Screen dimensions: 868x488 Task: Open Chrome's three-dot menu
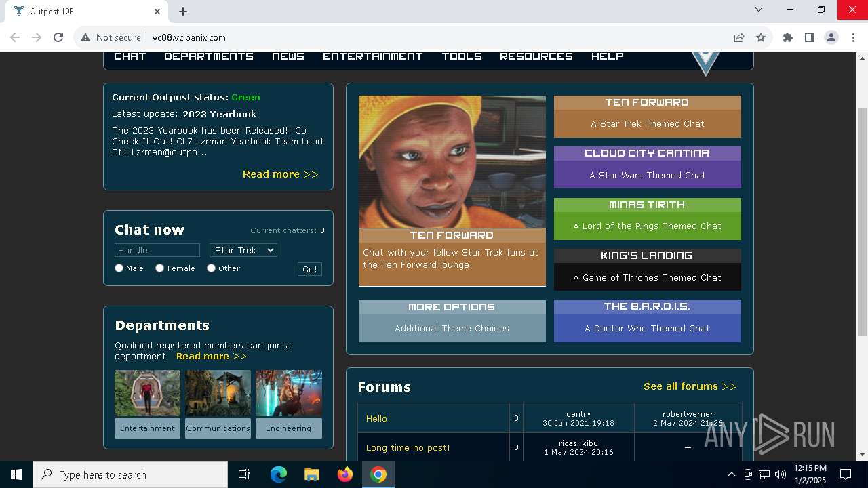853,37
